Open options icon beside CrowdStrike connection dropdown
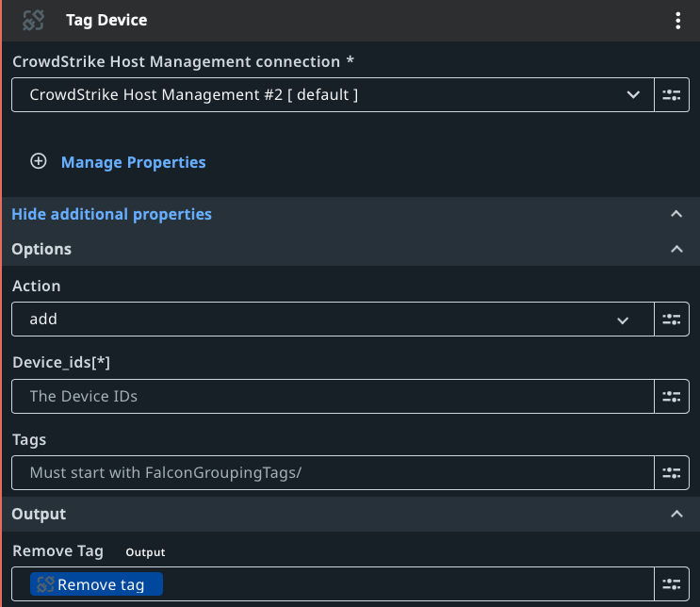Screen dimensions: 700x607 pos(672,94)
